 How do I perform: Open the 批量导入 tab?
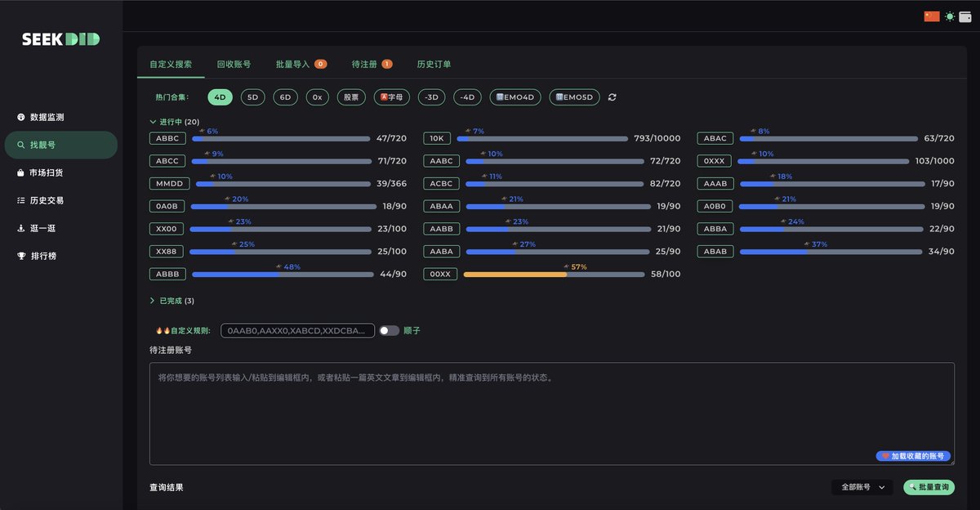[x=301, y=64]
